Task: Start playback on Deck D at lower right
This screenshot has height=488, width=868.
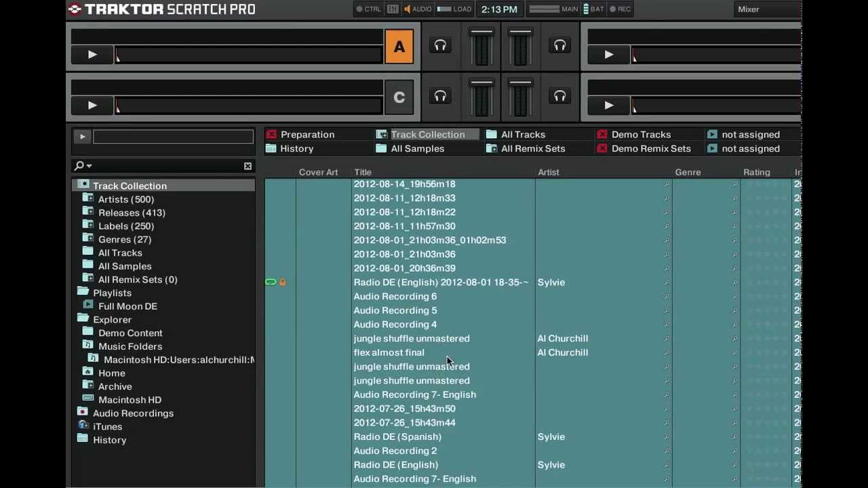Action: click(609, 105)
